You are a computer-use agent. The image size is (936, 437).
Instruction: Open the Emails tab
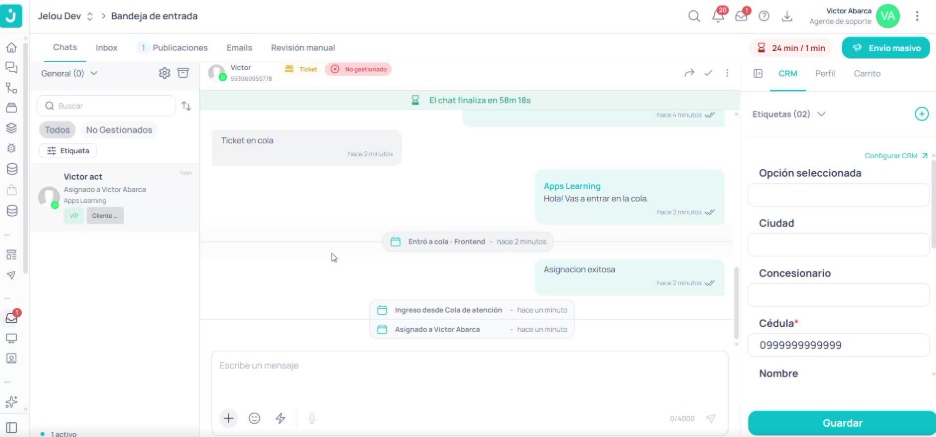tap(239, 48)
